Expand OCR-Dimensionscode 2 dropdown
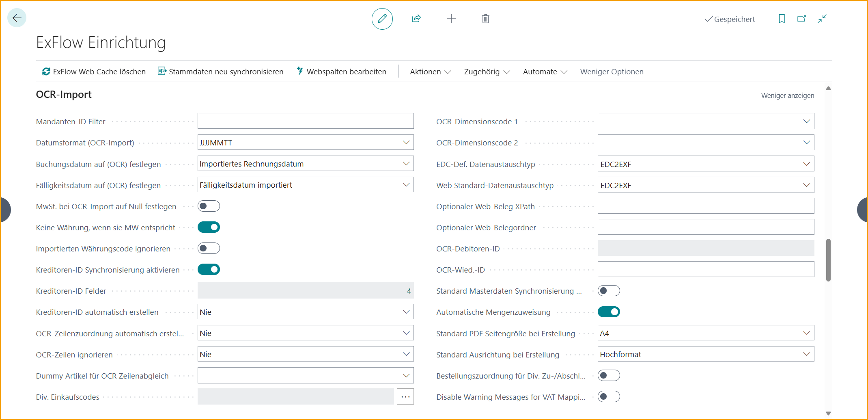Screen dimensions: 868x420 pyautogui.click(x=806, y=143)
